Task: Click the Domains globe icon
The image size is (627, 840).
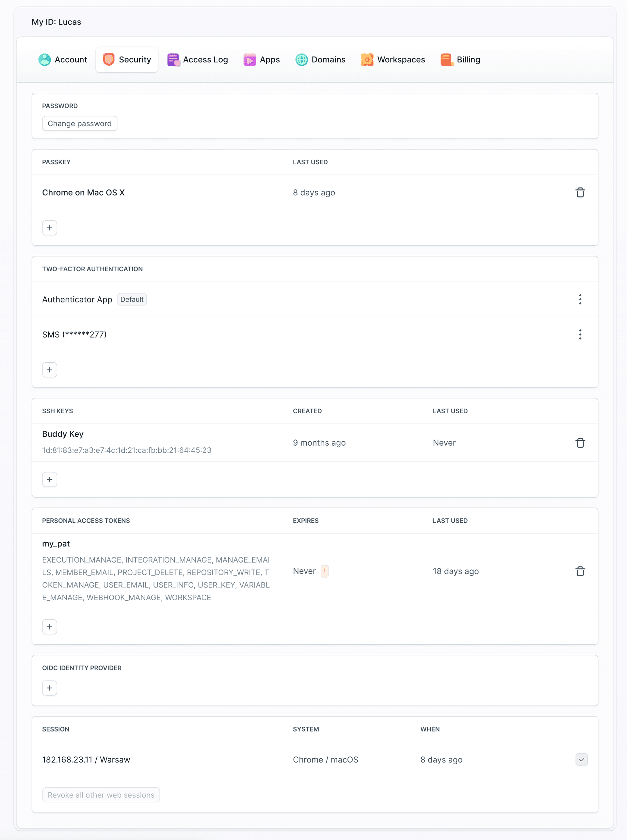Action: (301, 59)
